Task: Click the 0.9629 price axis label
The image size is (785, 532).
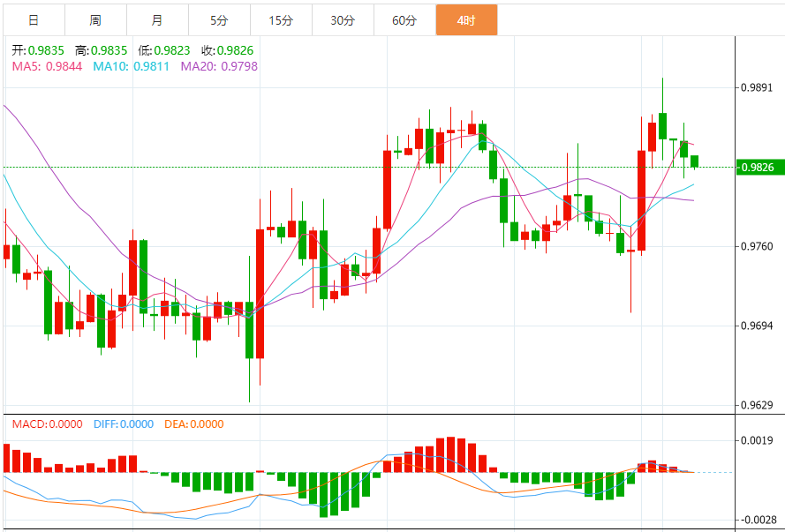Action: 757,405
